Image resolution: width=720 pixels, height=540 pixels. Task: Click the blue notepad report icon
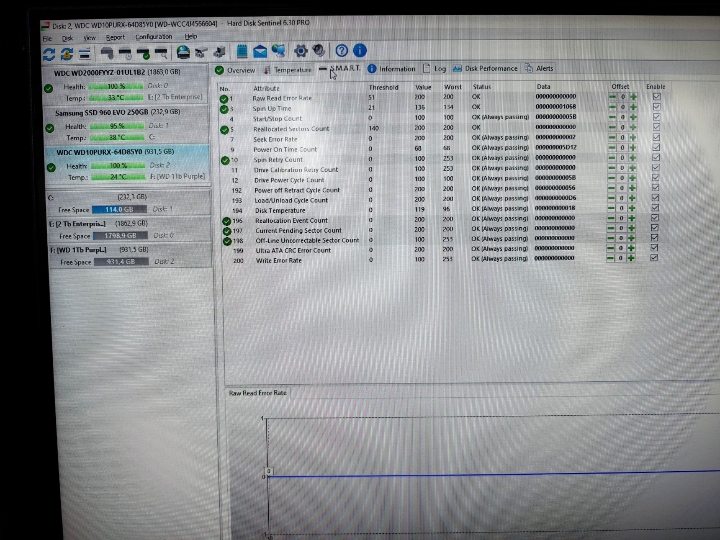click(242, 51)
